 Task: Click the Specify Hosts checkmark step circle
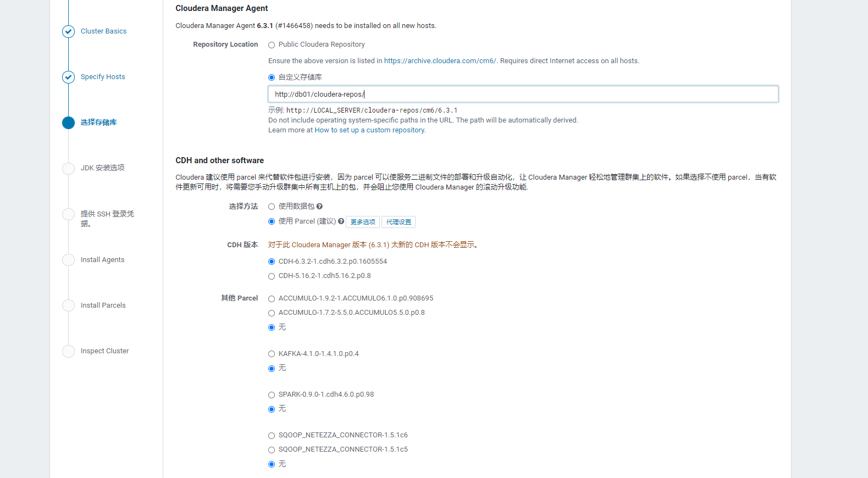68,77
